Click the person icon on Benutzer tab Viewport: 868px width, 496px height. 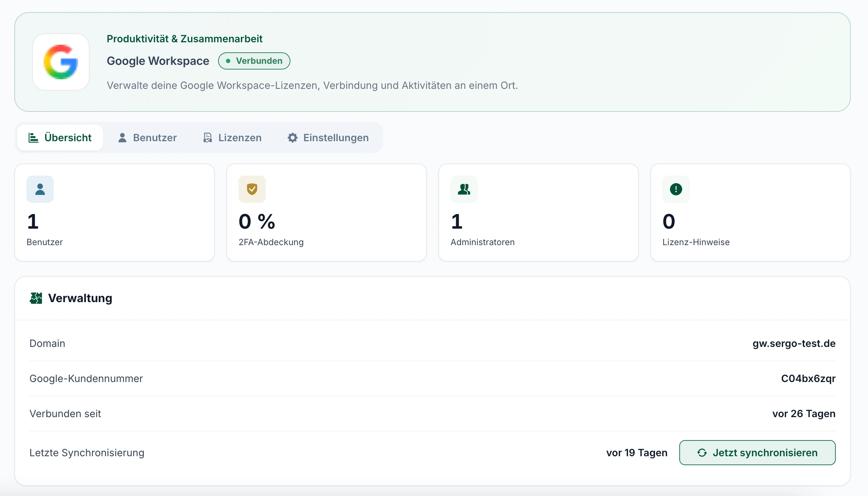[x=122, y=138]
